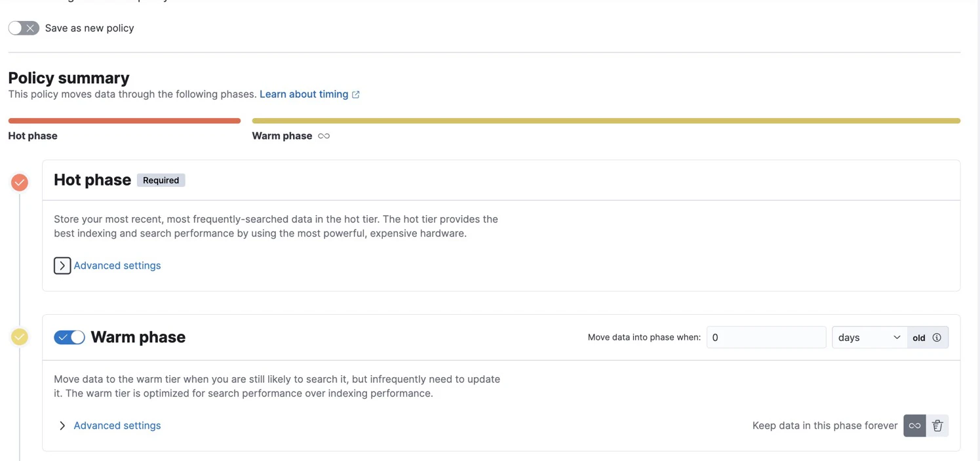Click the yellow Warm phase timeline bar

606,121
